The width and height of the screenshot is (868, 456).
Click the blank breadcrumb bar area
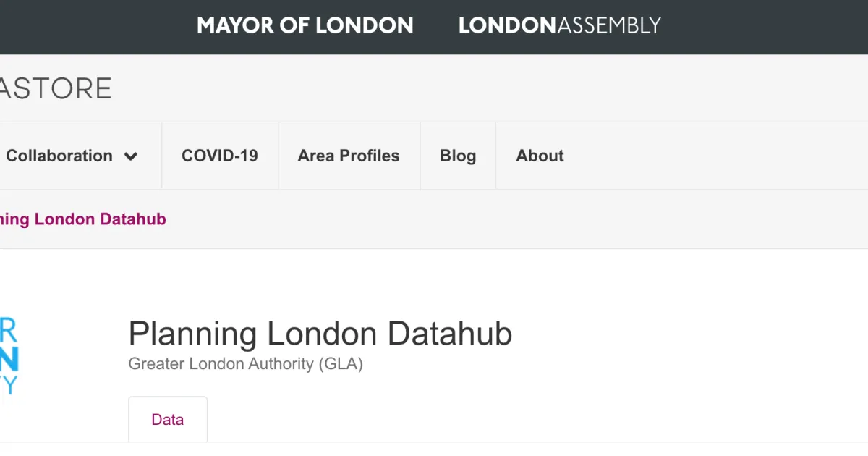coord(506,219)
